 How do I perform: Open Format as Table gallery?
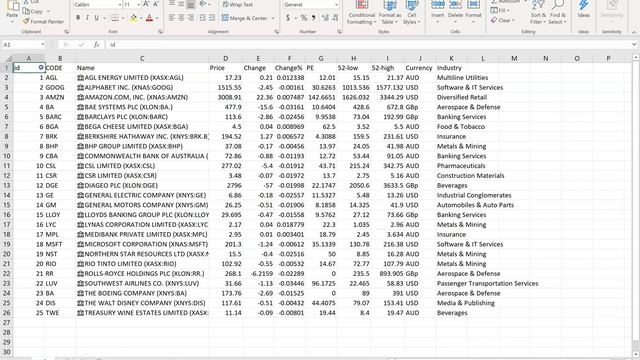(x=390, y=11)
